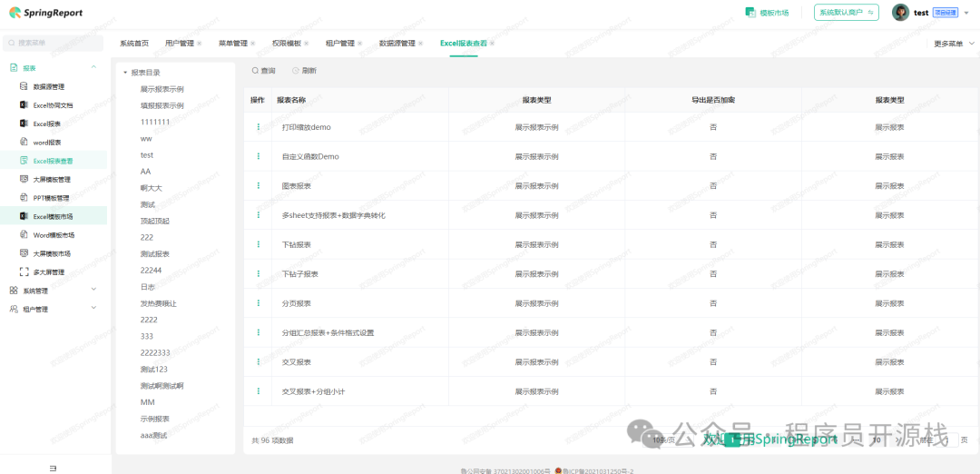
Task: Select 发热费用让 tree item
Action: pos(159,303)
